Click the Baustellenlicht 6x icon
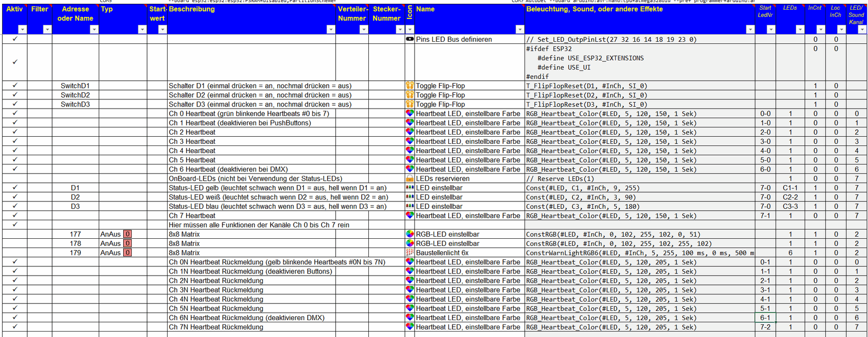Screen dimensions: 868x337 [410, 253]
